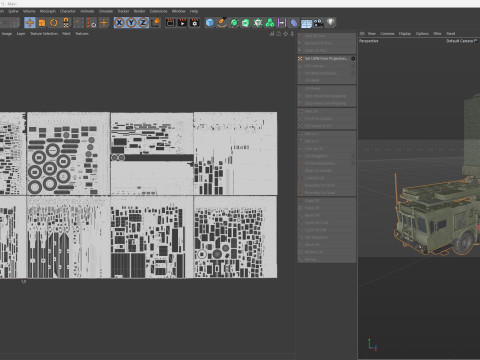Click the green Extrude generator icon
This screenshot has width=480, height=360.
click(246, 23)
